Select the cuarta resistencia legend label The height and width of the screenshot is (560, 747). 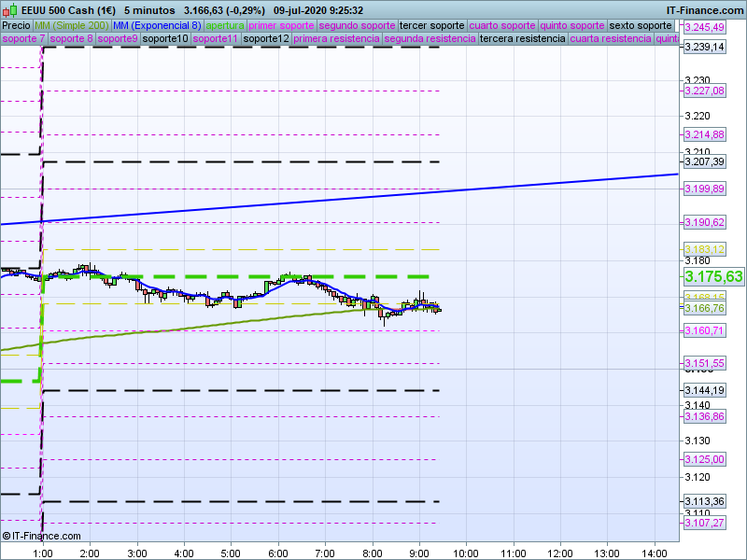[610, 39]
